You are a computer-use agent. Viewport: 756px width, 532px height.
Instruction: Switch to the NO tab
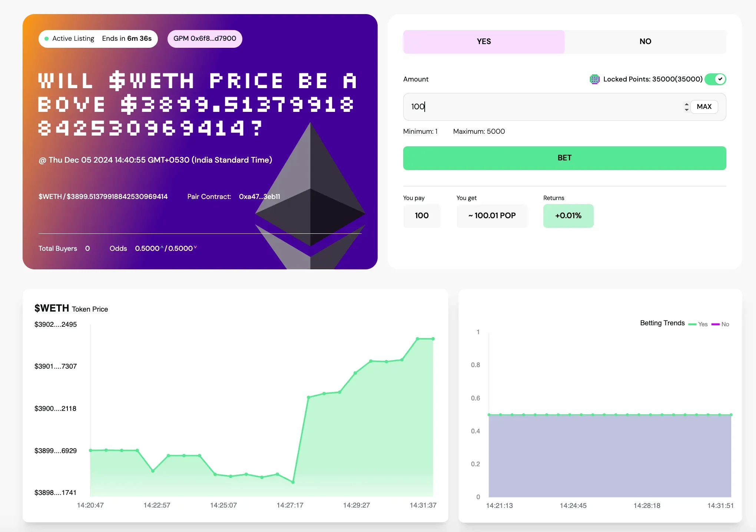(645, 41)
